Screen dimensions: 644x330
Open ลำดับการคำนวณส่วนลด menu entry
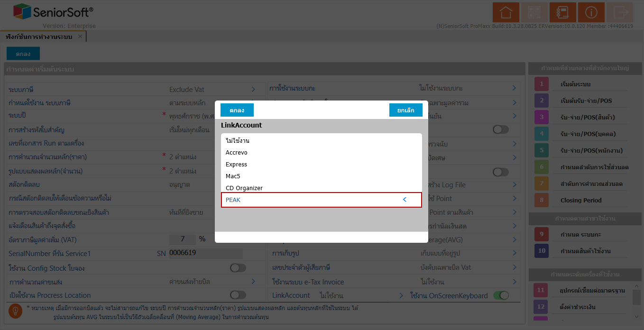click(591, 184)
